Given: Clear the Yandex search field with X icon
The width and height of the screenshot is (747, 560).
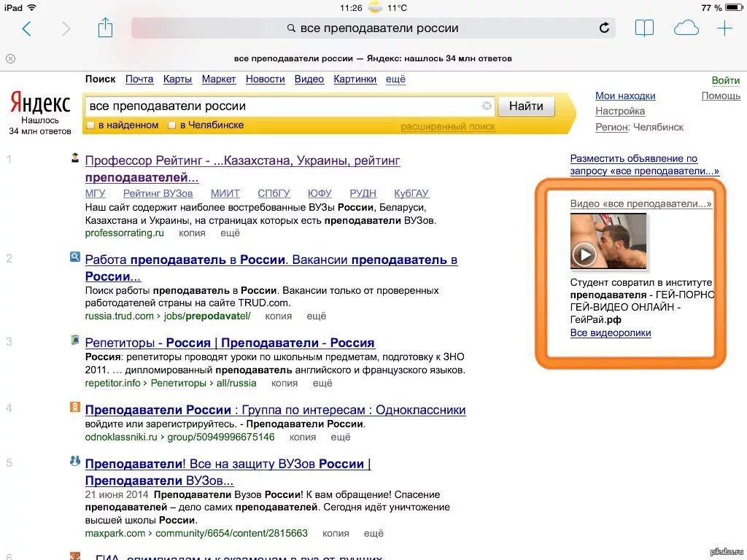Looking at the screenshot, I should click(487, 106).
